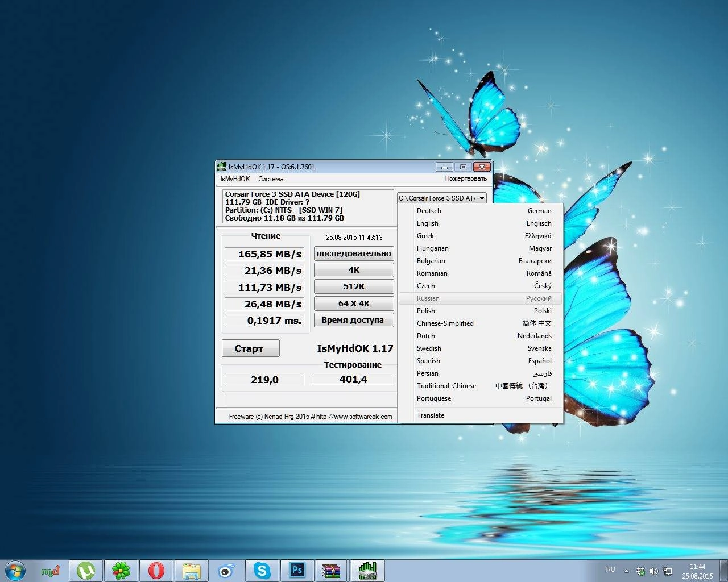728x582 pixels.
Task: Close the IsMyHdOK window
Action: pyautogui.click(x=482, y=167)
